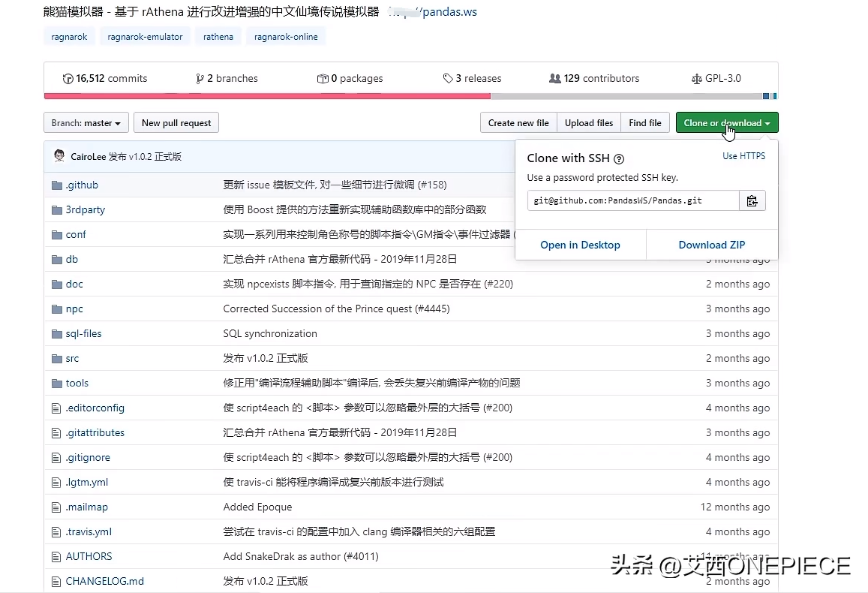Screen dimensions: 868x593
Task: Click the contributors people icon
Action: pyautogui.click(x=554, y=79)
